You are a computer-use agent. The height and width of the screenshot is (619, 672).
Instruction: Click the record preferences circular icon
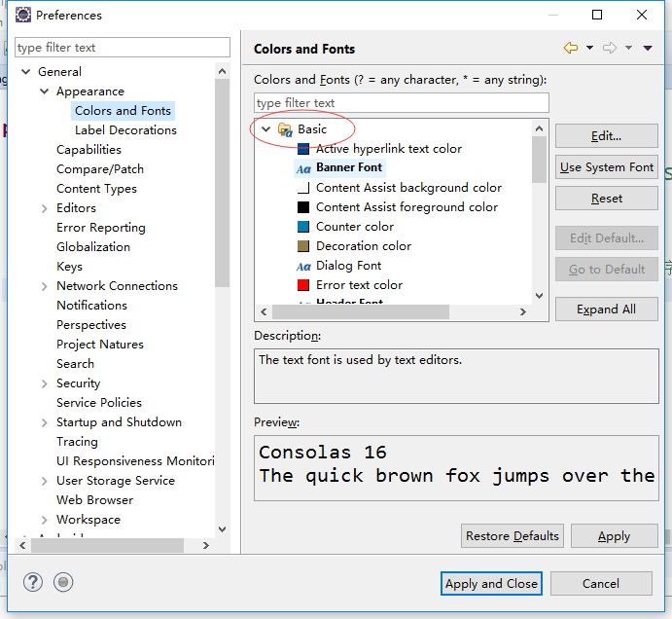(63, 582)
